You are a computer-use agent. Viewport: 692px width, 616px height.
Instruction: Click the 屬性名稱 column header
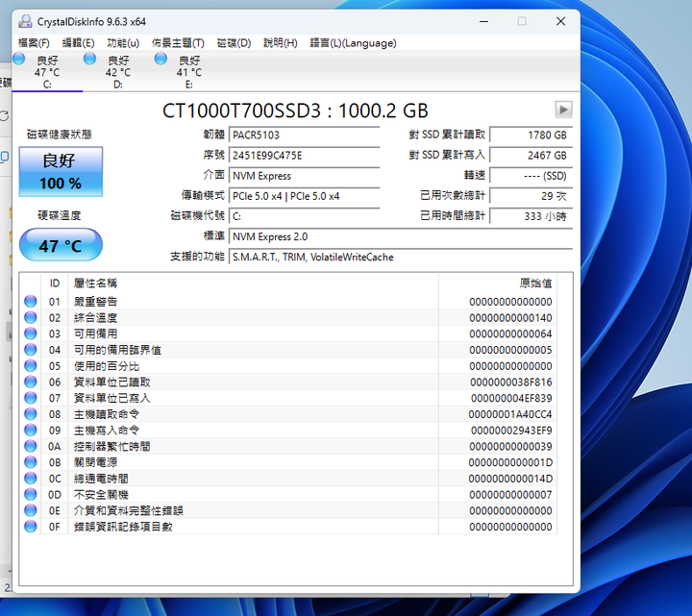tap(254, 283)
